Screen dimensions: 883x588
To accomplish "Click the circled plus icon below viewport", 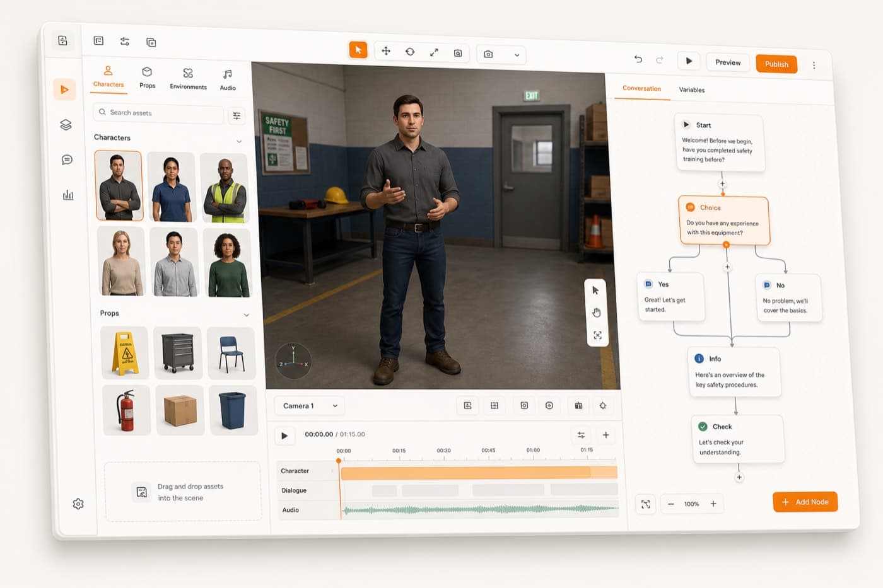I will coord(549,405).
